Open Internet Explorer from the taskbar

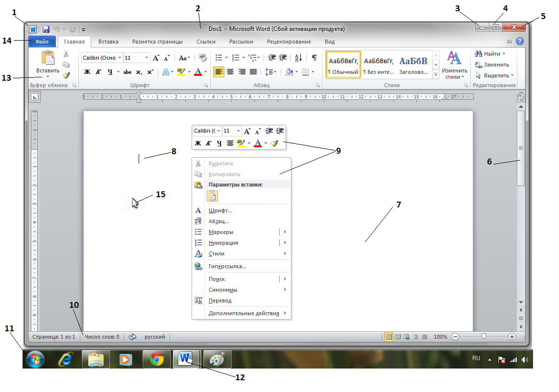(x=66, y=359)
